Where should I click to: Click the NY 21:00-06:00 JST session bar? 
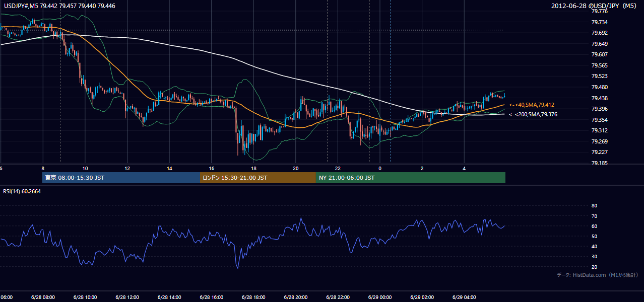point(411,178)
